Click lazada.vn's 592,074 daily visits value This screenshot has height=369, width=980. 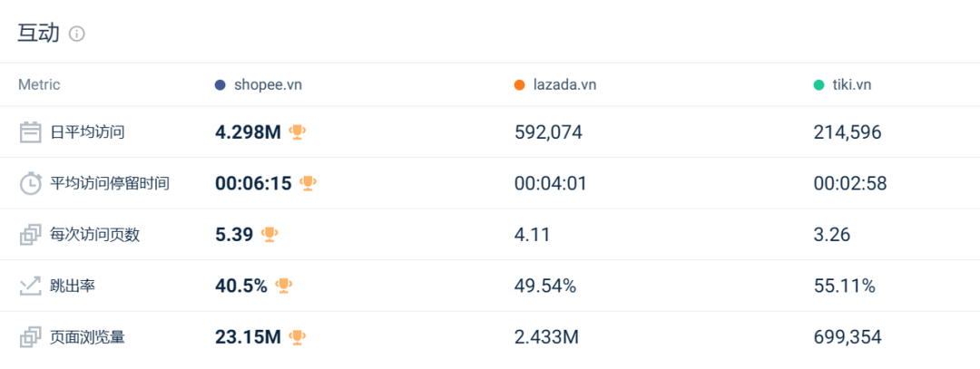click(x=548, y=132)
